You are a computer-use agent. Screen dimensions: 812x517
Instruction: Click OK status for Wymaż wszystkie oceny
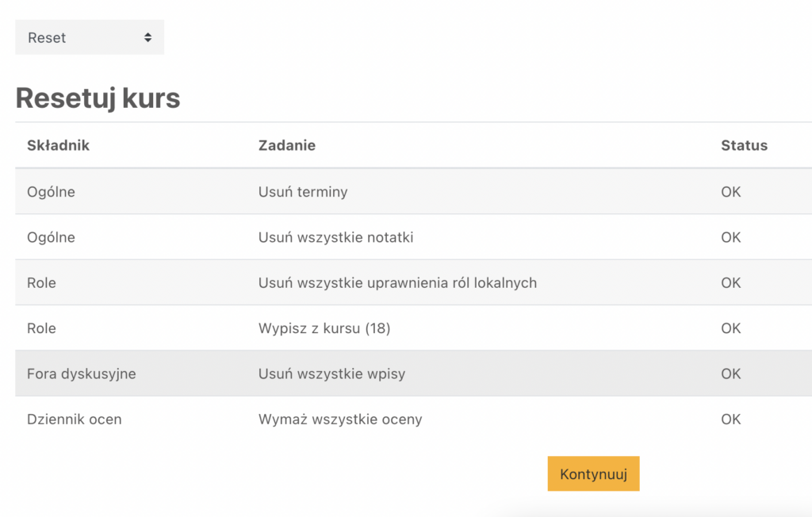tap(730, 419)
